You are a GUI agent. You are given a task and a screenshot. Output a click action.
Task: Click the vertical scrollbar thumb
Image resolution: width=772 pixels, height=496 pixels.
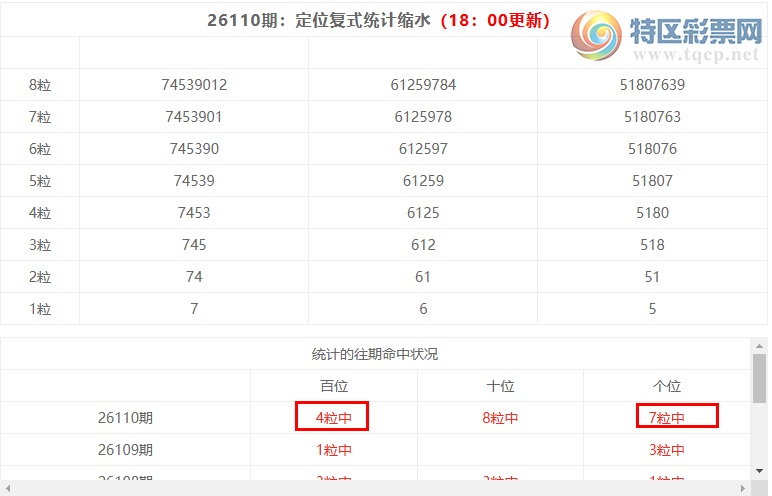[759, 378]
